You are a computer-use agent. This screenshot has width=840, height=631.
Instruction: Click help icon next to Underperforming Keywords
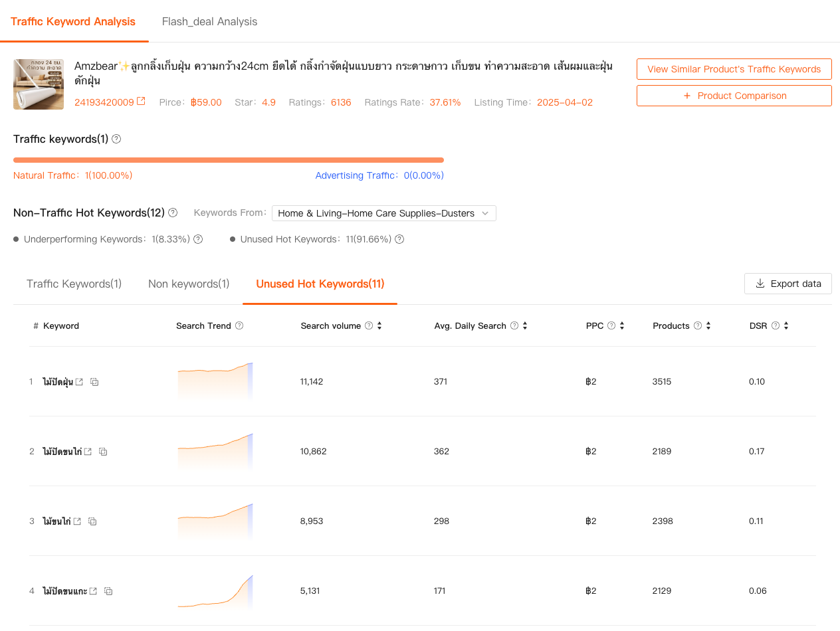click(x=198, y=239)
